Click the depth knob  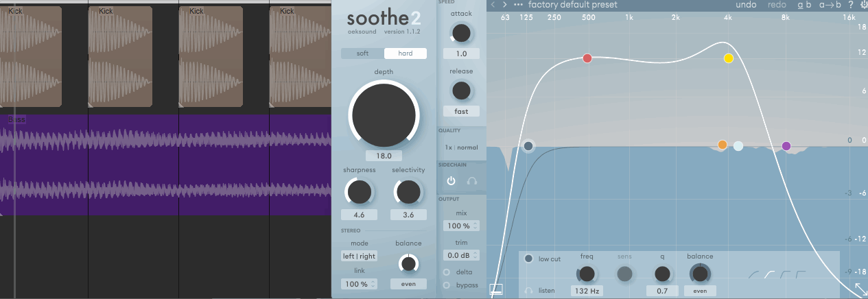coord(384,114)
